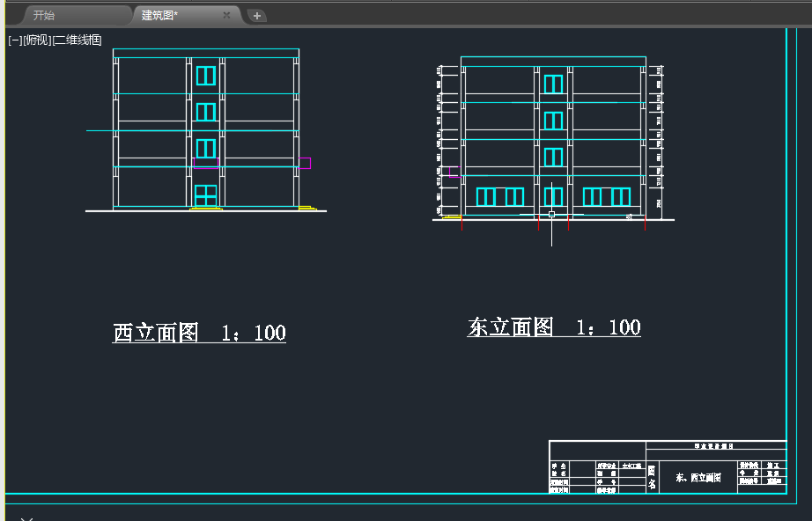This screenshot has width=812, height=521.
Task: Select the 西立面图 1:100 title text
Action: (x=199, y=332)
